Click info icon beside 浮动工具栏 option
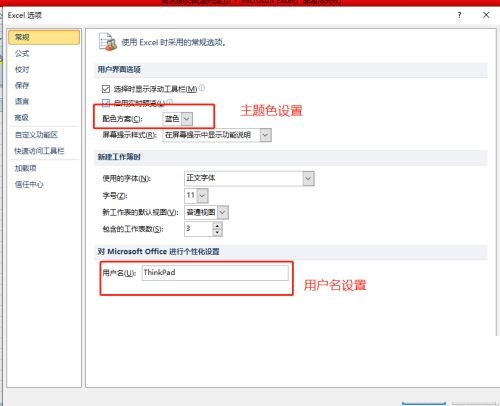 [x=202, y=88]
